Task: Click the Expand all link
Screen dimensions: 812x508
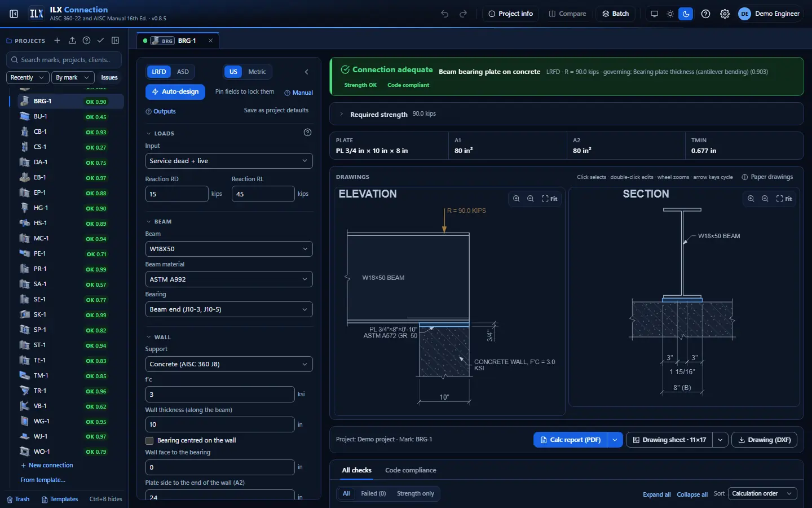Action: (656, 494)
